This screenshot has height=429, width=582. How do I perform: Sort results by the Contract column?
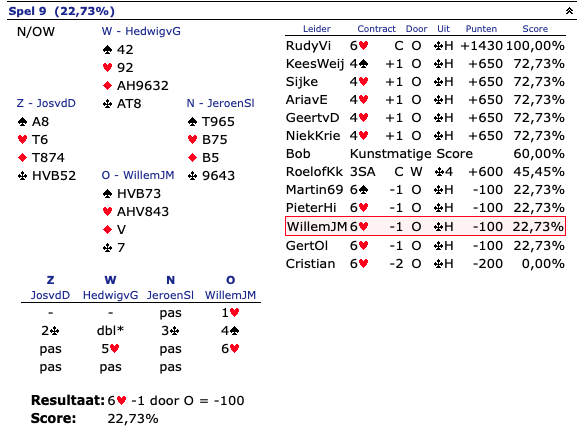click(x=376, y=29)
